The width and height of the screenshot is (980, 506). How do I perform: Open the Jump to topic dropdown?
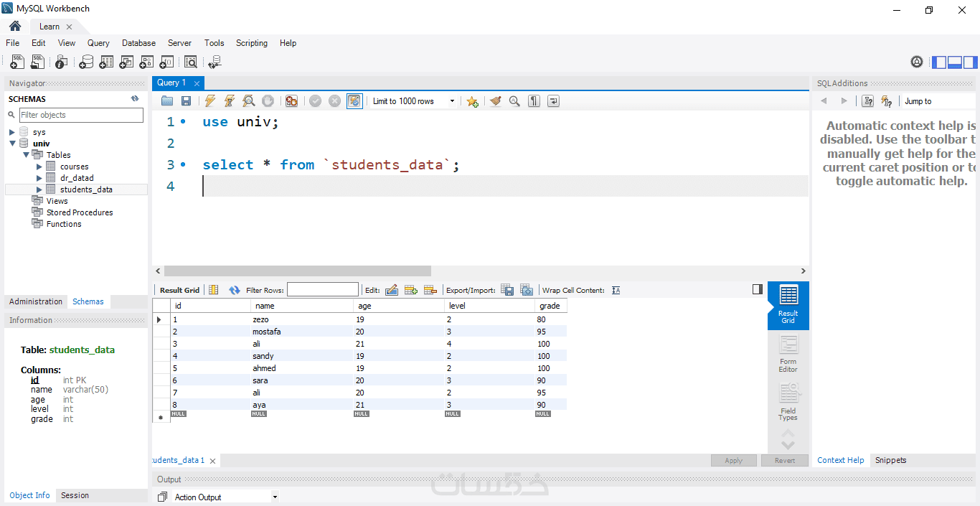[x=939, y=101]
